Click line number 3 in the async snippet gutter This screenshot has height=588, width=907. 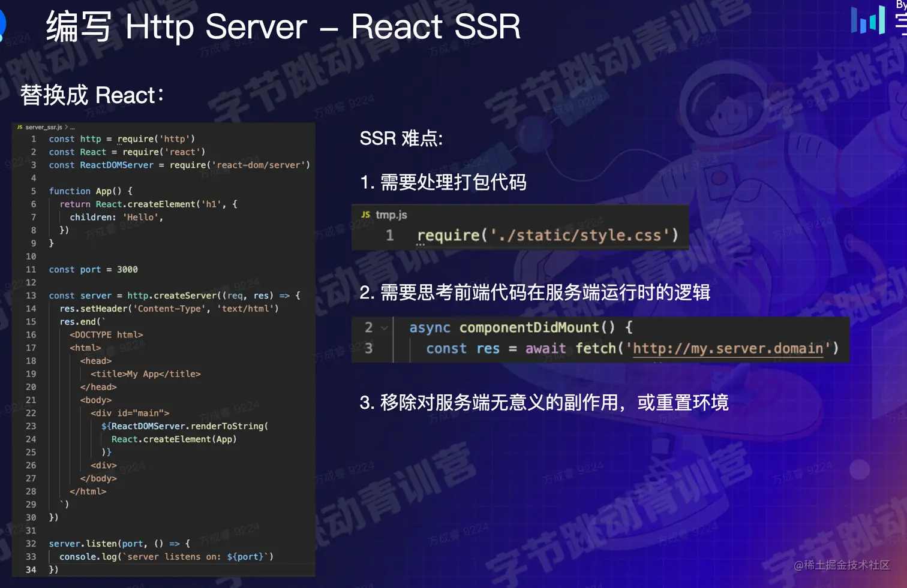click(x=368, y=348)
